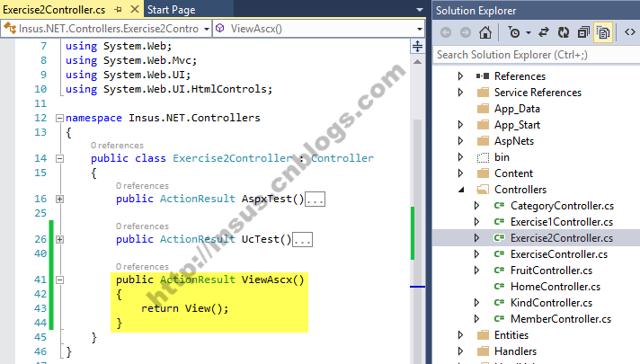This screenshot has width=640, height=364.
Task: Click the References node icon
Action: 483,76
